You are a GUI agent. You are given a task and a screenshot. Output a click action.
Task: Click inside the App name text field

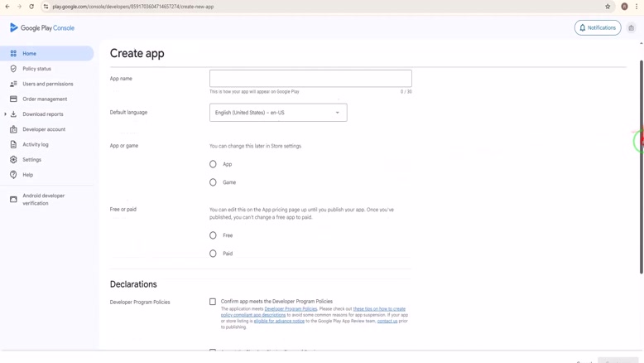point(310,79)
